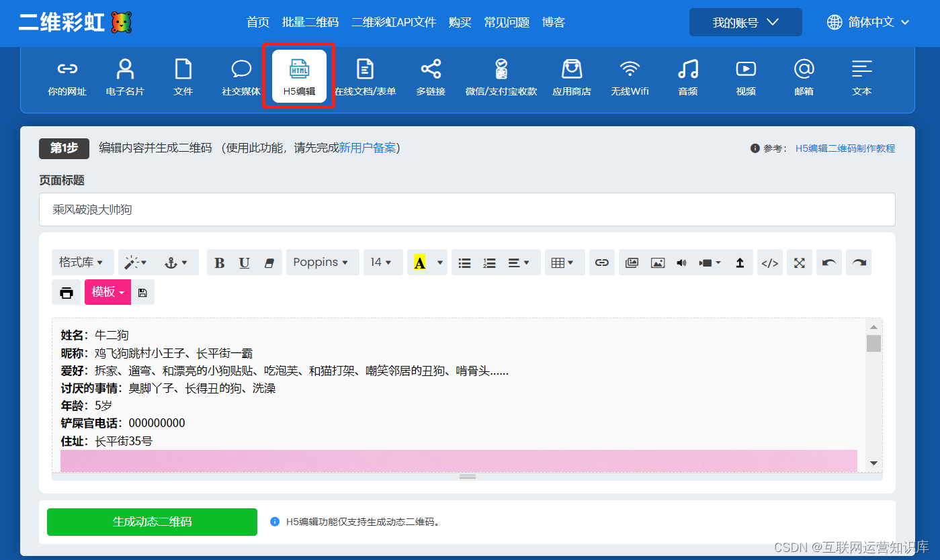Open HTML code view

pos(769,263)
